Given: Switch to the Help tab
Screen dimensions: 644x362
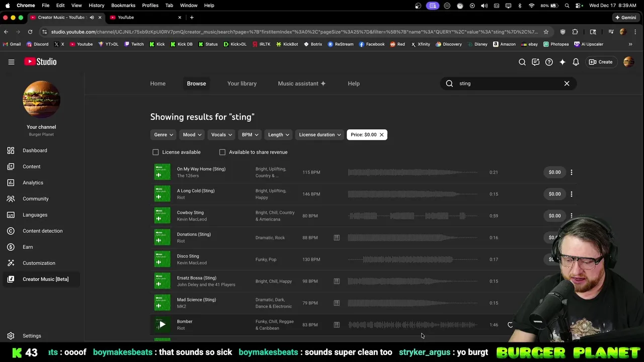Looking at the screenshot, I should pyautogui.click(x=354, y=83).
